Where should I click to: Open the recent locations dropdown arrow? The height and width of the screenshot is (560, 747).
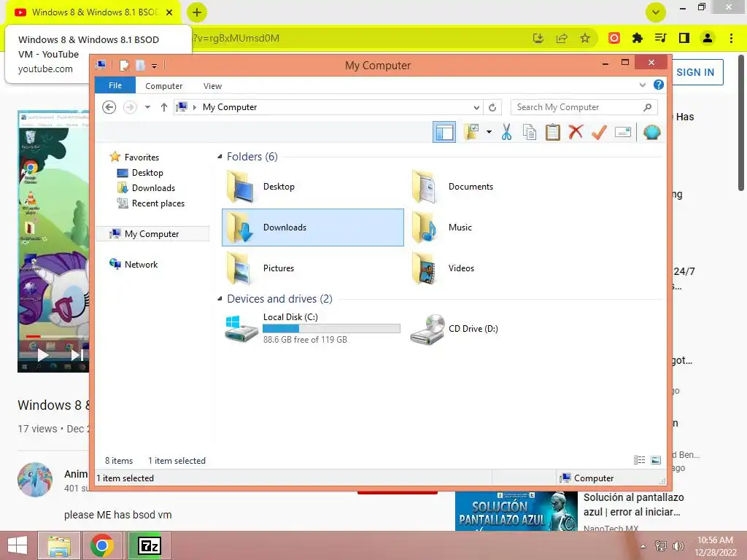click(x=147, y=107)
